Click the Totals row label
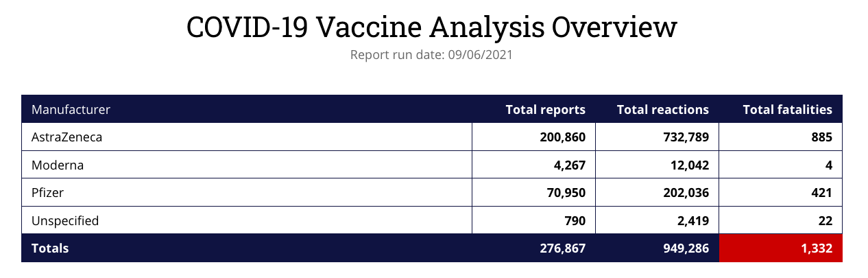868x278 pixels. pyautogui.click(x=50, y=248)
